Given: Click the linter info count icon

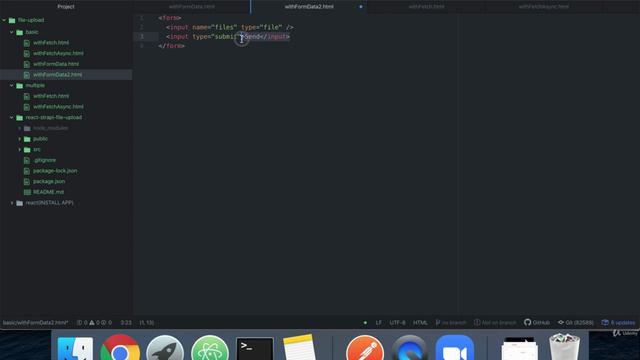Looking at the screenshot, I should click(104, 322).
